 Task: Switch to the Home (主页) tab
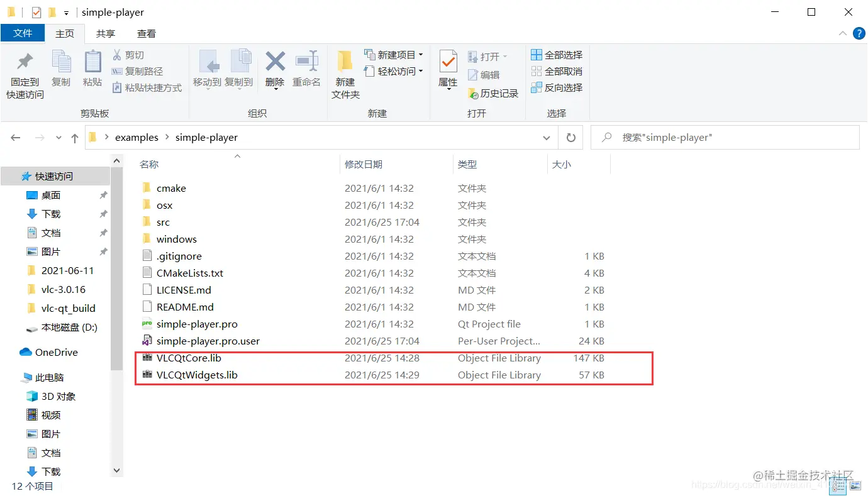[x=65, y=34]
